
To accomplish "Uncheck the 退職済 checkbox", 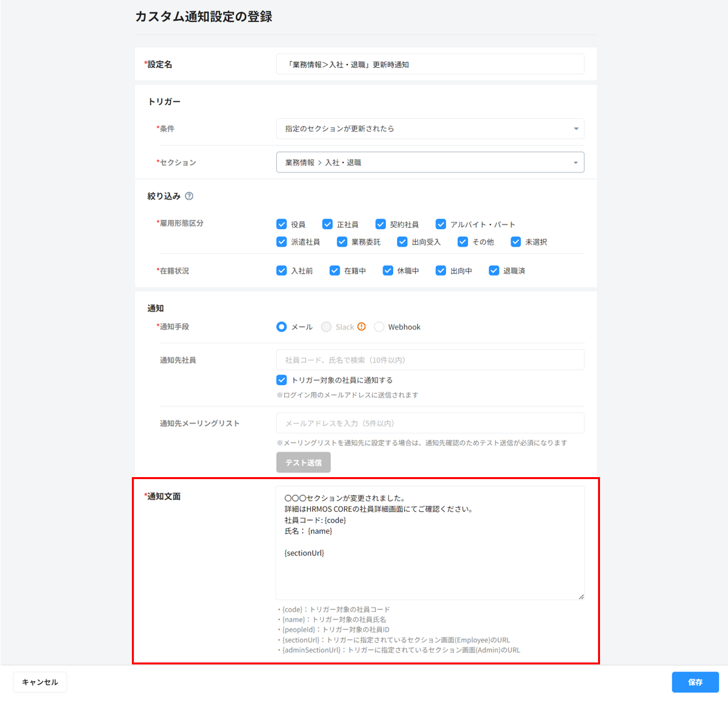I will click(494, 270).
